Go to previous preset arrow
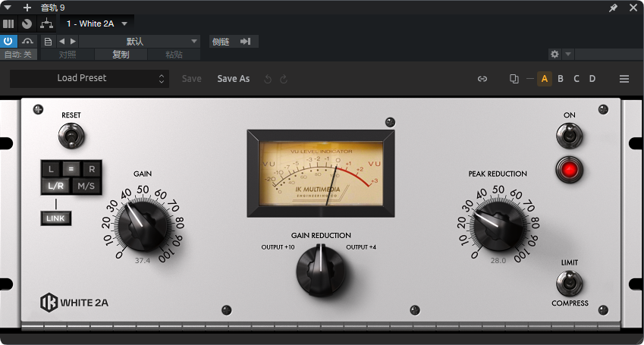 click(61, 42)
